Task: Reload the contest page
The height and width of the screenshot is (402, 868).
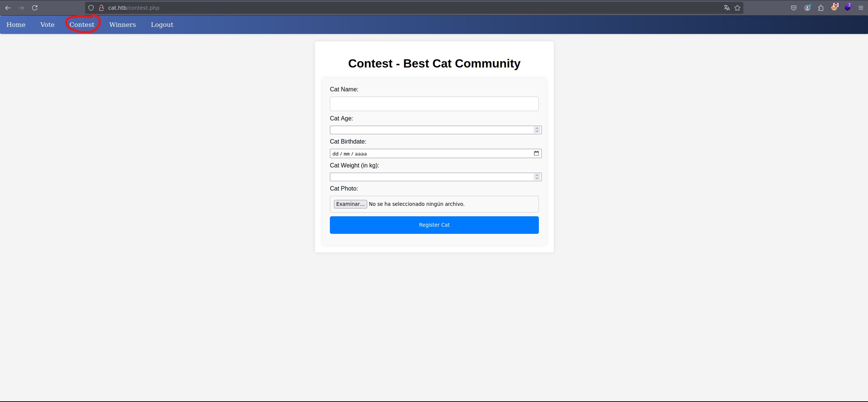Action: point(35,8)
